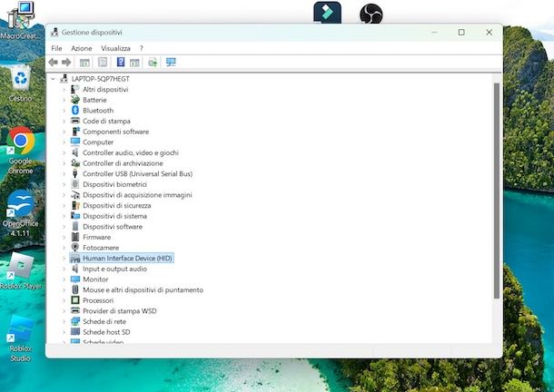
Task: Click the action pane toolbar icon
Action: 134,63
